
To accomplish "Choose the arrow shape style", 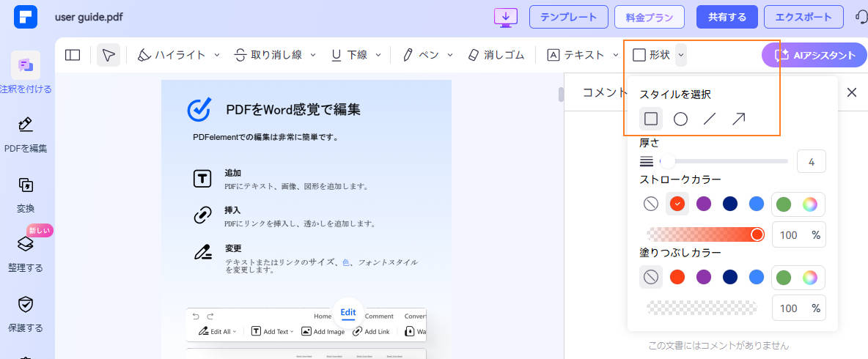I will coord(738,119).
